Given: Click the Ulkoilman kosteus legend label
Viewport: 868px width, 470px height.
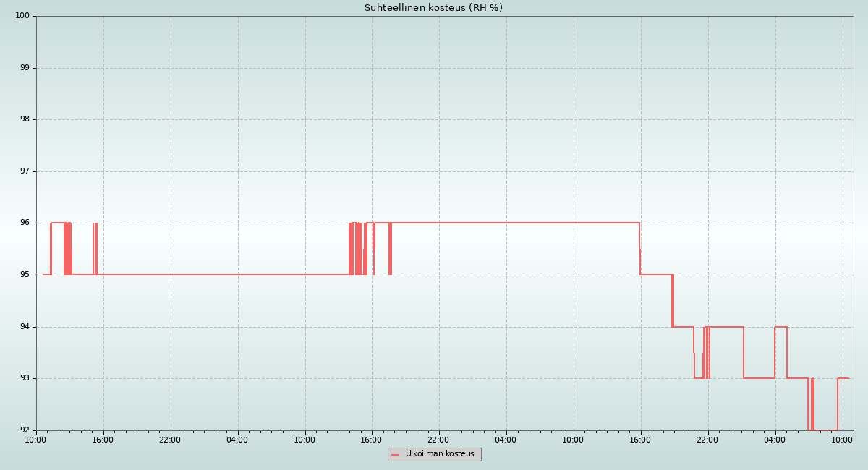Looking at the screenshot, I should point(440,454).
